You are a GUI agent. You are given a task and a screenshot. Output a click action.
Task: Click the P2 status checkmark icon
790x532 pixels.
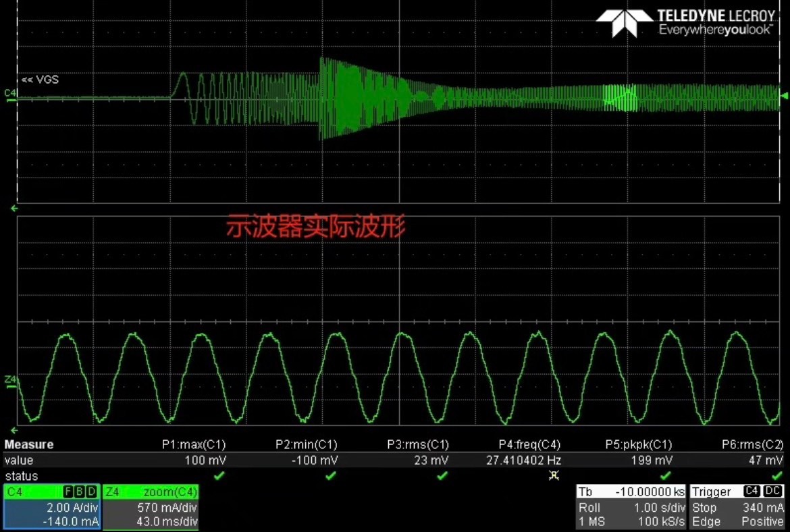(330, 475)
